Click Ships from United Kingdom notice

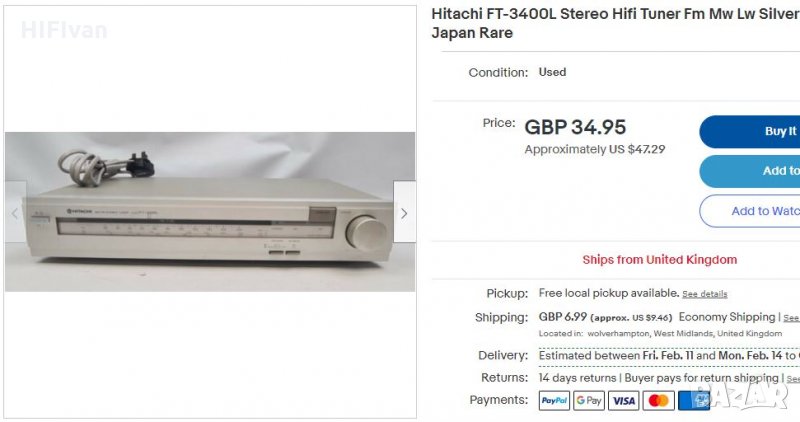coord(660,260)
